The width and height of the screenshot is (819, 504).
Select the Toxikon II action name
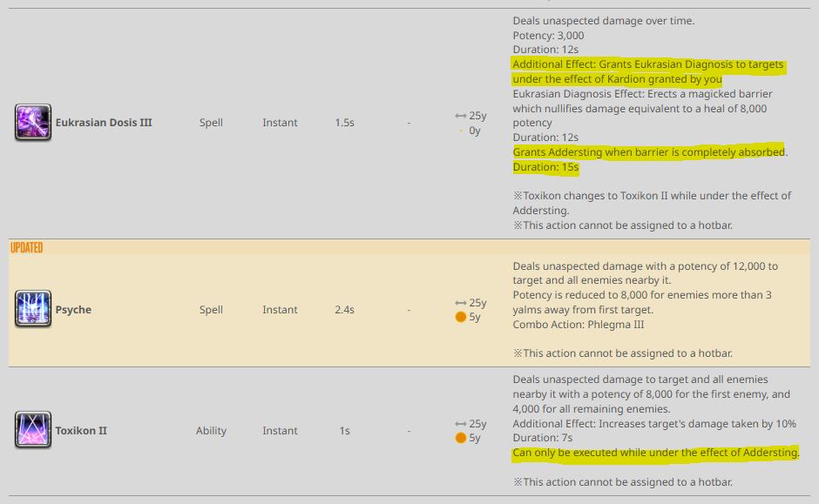click(x=81, y=430)
